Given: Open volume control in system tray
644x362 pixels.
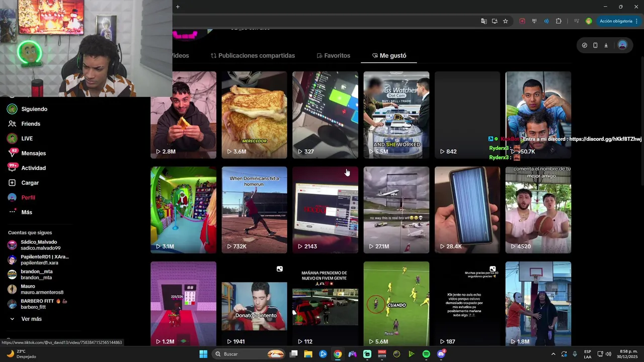Looking at the screenshot, I should pyautogui.click(x=608, y=354).
